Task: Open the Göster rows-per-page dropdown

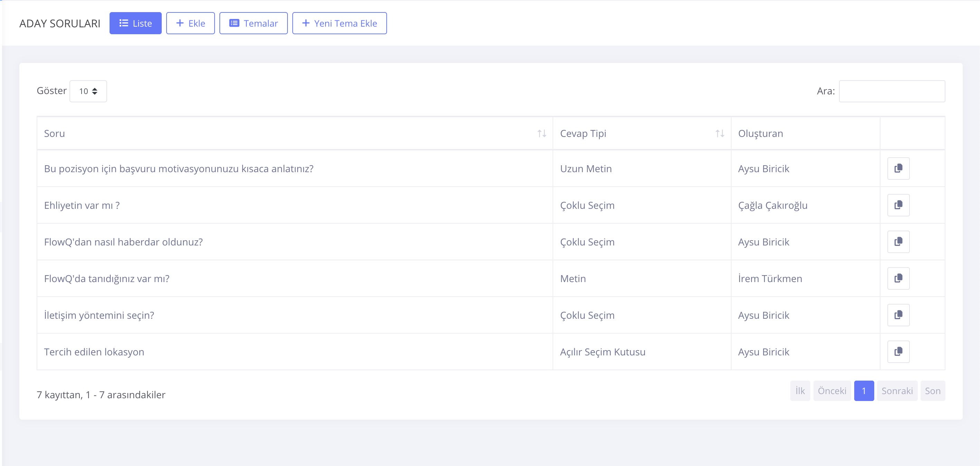Action: coord(88,91)
